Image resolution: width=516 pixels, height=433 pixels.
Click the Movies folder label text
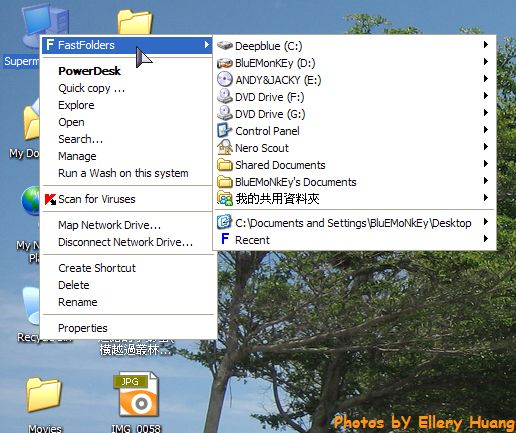click(x=45, y=428)
